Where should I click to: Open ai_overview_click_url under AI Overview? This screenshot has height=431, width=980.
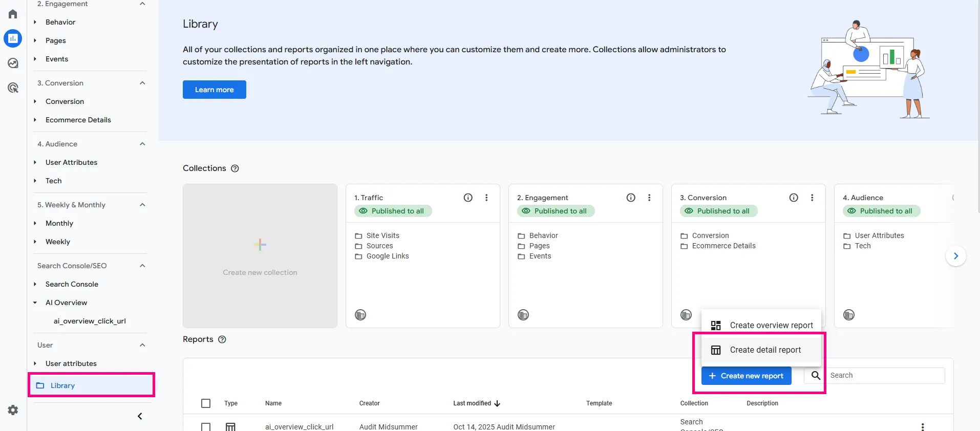[x=90, y=321]
